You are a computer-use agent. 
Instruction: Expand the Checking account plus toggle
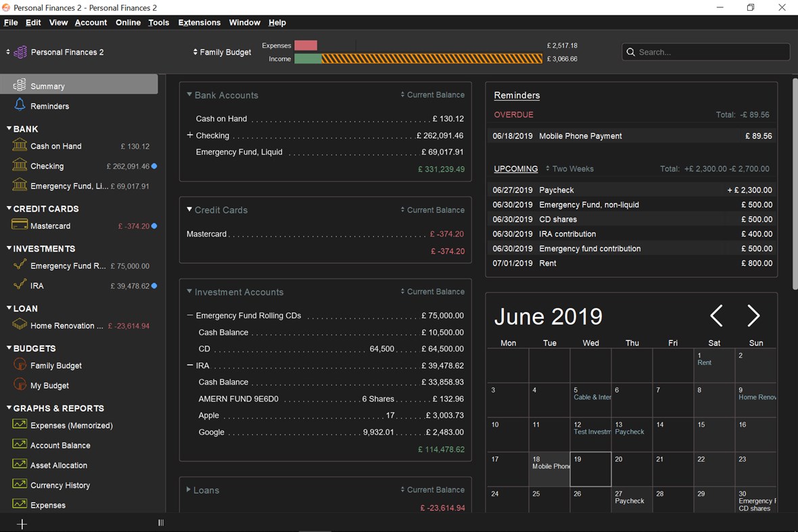coord(190,135)
